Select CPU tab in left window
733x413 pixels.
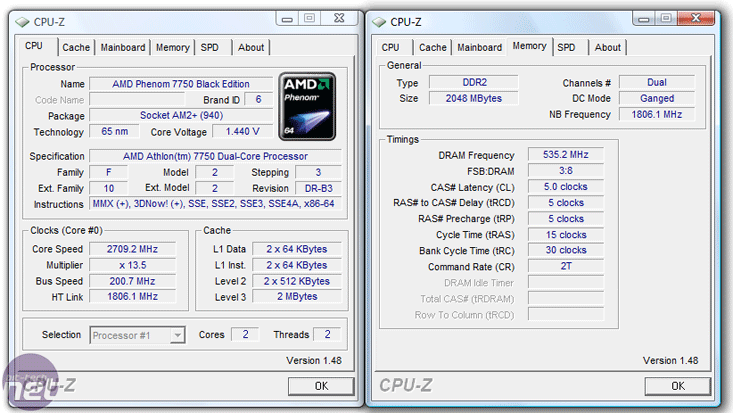click(x=34, y=46)
